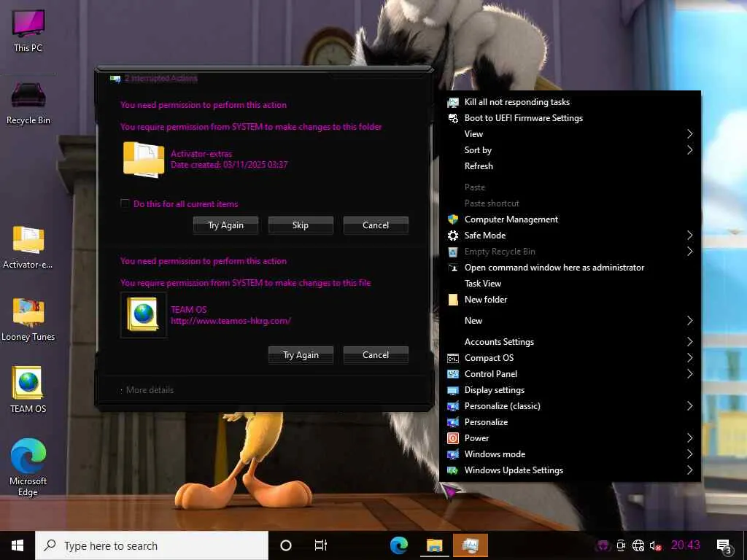Choose Refresh from the context menu
The image size is (747, 560).
(570, 166)
